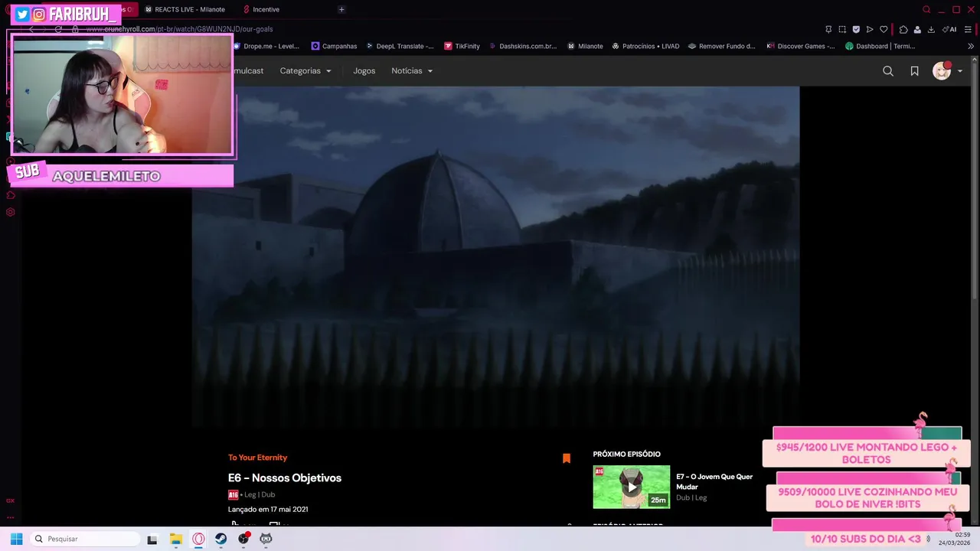Open the easy setup sliders icon
Image resolution: width=980 pixels, height=551 pixels.
click(969, 29)
